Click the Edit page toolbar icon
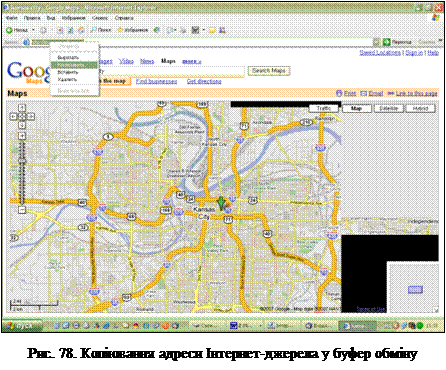This screenshot has width=446, height=370. (x=196, y=30)
